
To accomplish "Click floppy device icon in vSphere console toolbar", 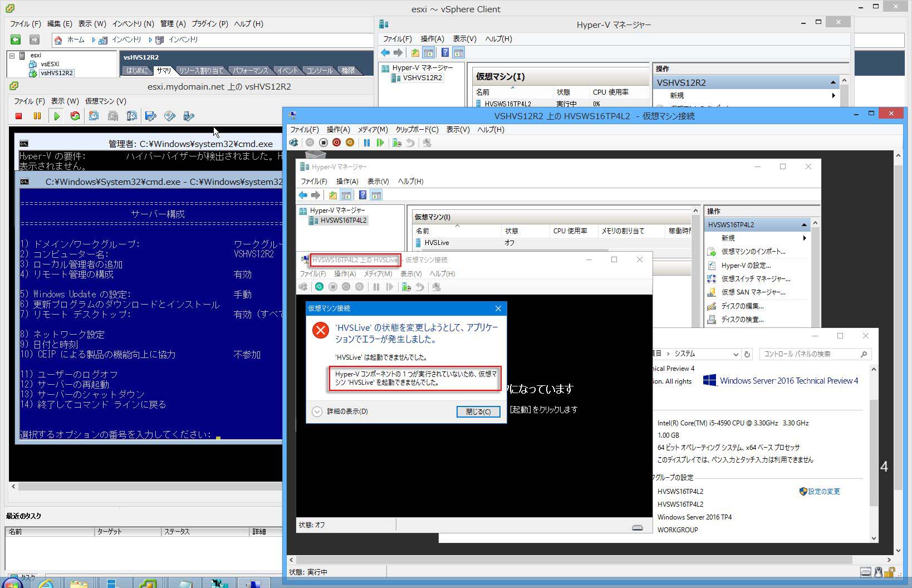I will click(x=151, y=116).
